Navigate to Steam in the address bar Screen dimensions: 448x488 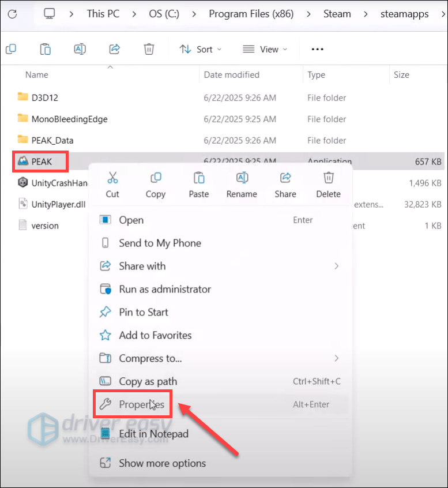[337, 14]
